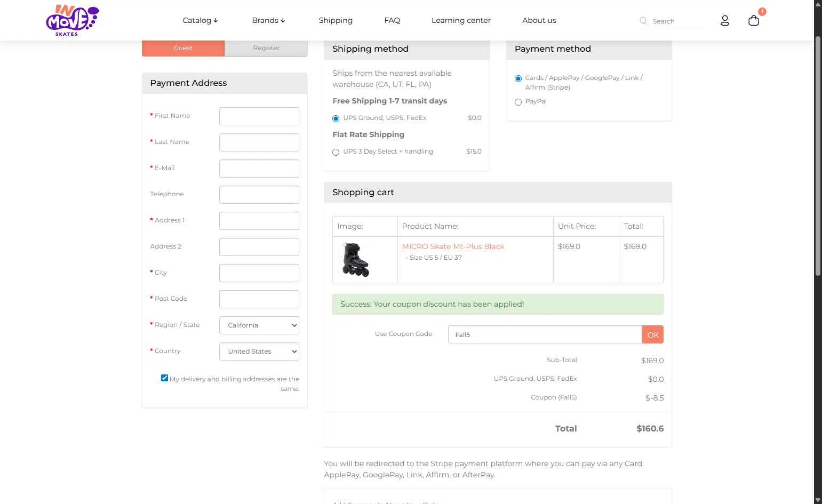822x504 pixels.
Task: Choose Cards / ApplePay Stripe payment
Action: click(518, 78)
